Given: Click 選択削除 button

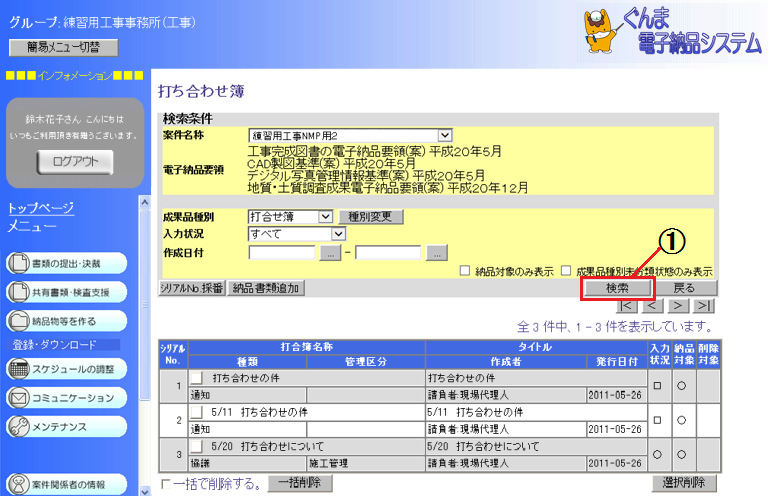Looking at the screenshot, I should [x=684, y=483].
